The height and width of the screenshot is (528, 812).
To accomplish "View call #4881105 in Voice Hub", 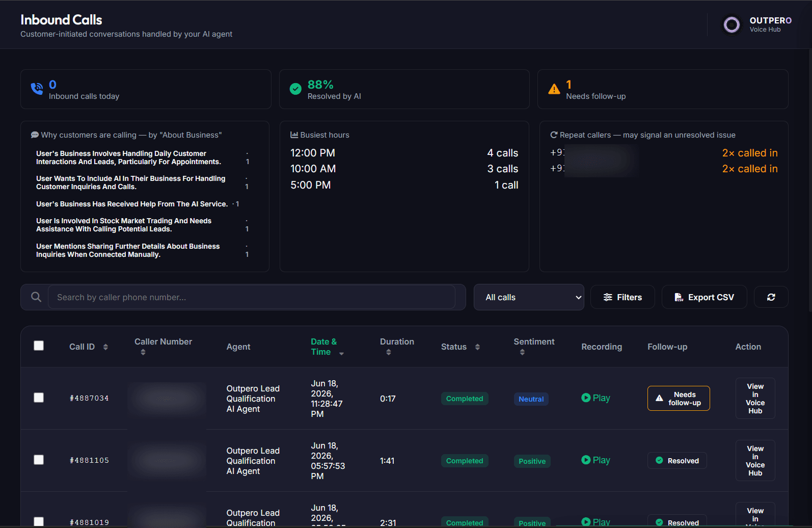I will 755,461.
